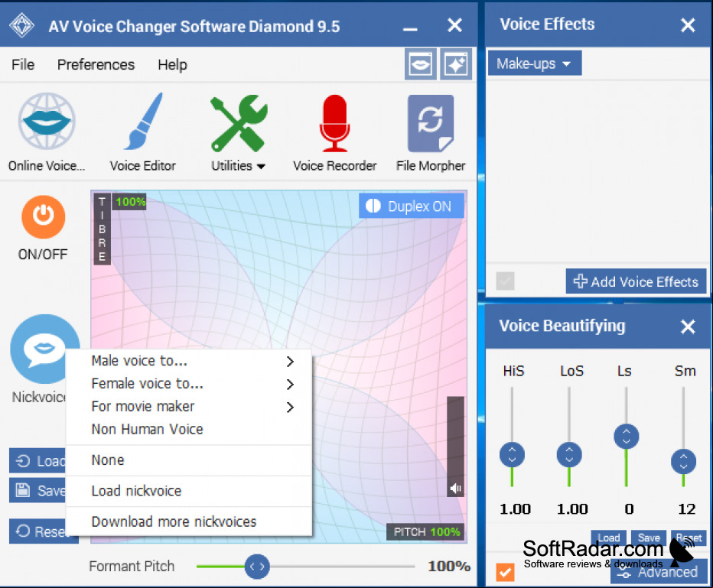
Task: Click the Ls slider knob
Action: tap(626, 437)
